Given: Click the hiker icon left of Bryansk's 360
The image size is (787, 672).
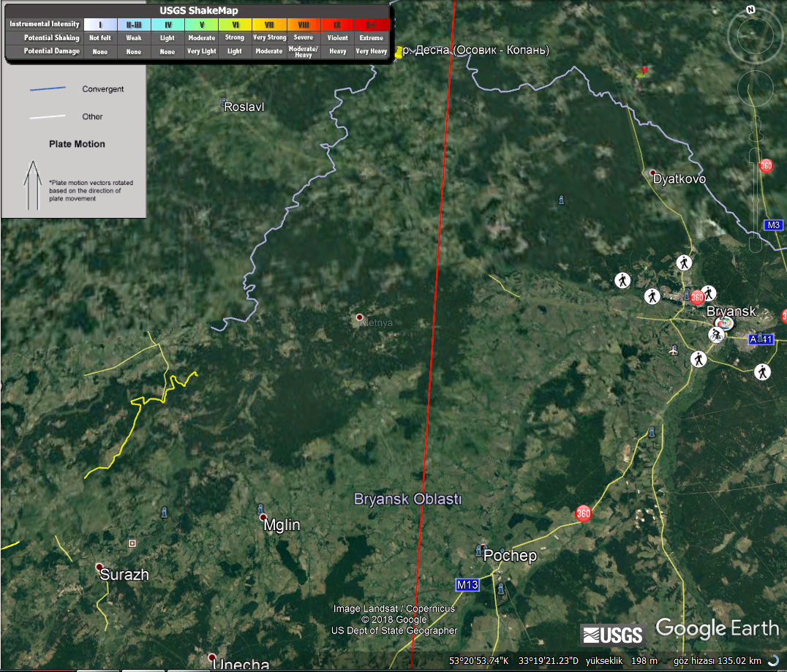Looking at the screenshot, I should pyautogui.click(x=652, y=296).
